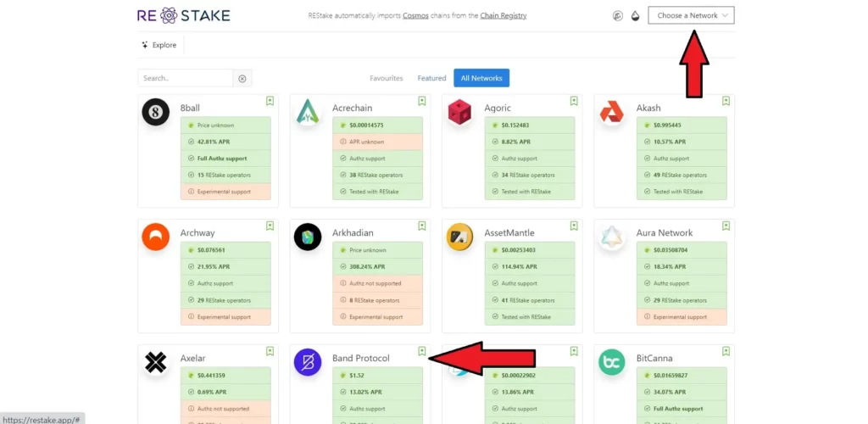Select the All Networks button
868x424 pixels.
point(481,78)
